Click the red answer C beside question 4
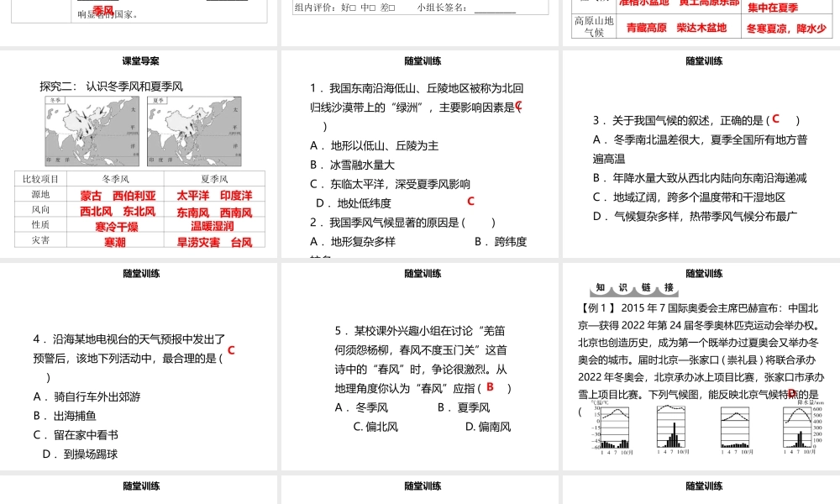 point(231,350)
